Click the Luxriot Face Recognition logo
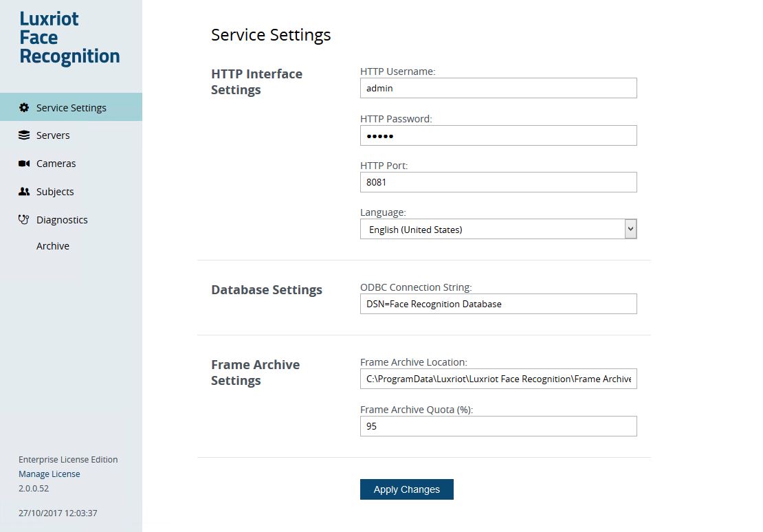Viewport: 763px width, 532px height. (x=69, y=38)
